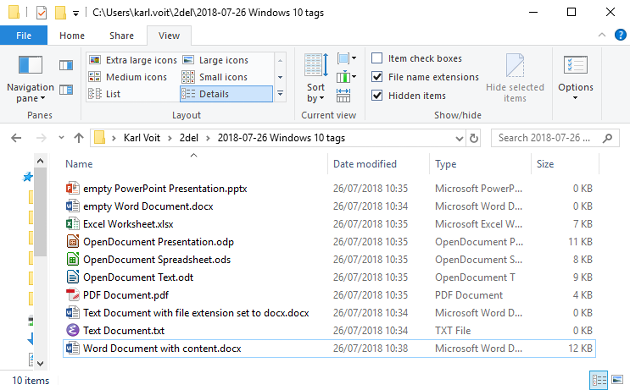This screenshot has width=630, height=390.
Task: Expand the Layout gallery more arrow
Action: coord(280,94)
